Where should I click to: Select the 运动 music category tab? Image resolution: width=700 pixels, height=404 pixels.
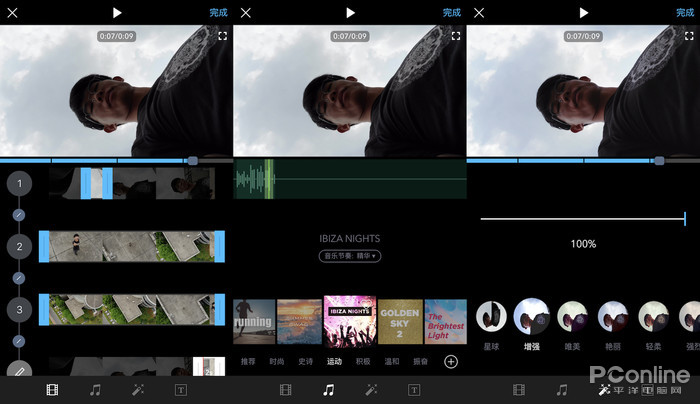[334, 362]
